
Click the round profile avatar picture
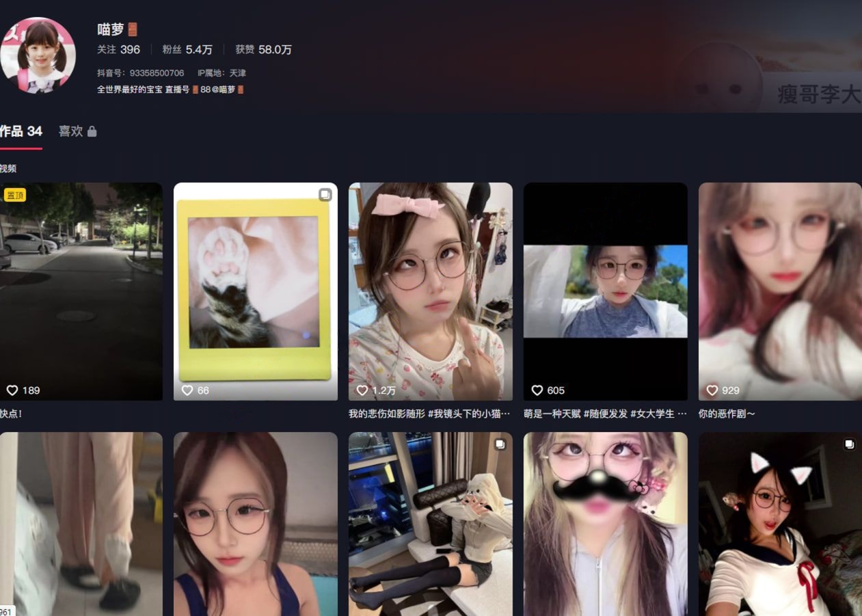click(38, 55)
